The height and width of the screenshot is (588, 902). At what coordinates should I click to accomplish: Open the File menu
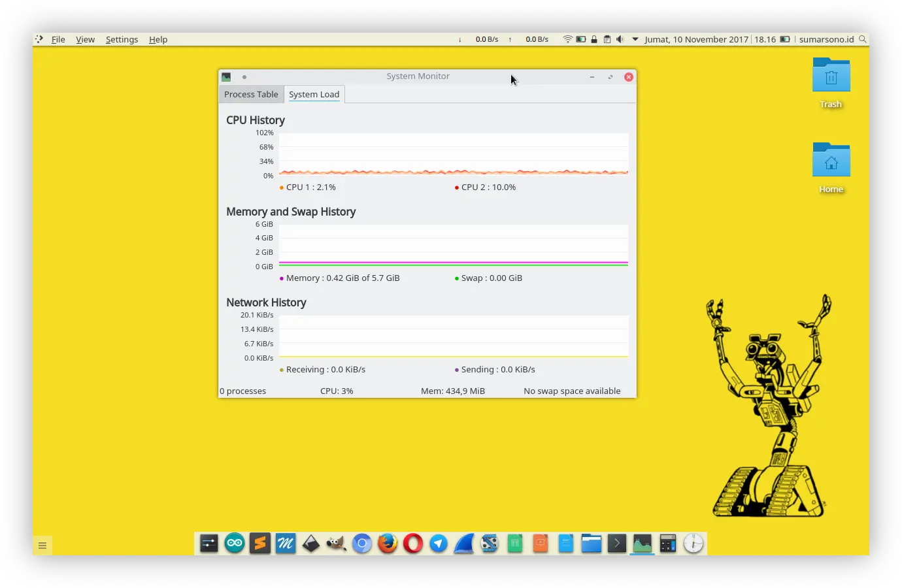58,39
